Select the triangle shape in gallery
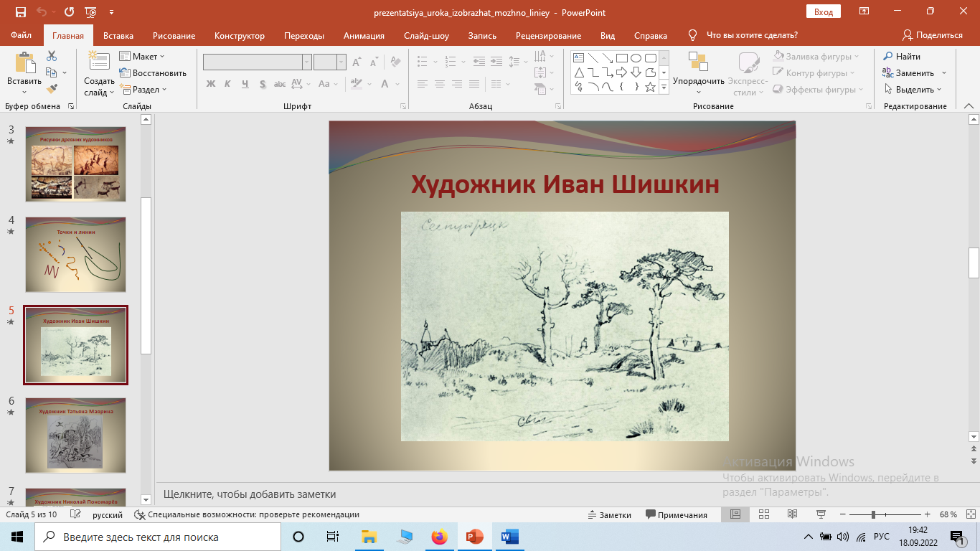980x551 pixels. (578, 72)
